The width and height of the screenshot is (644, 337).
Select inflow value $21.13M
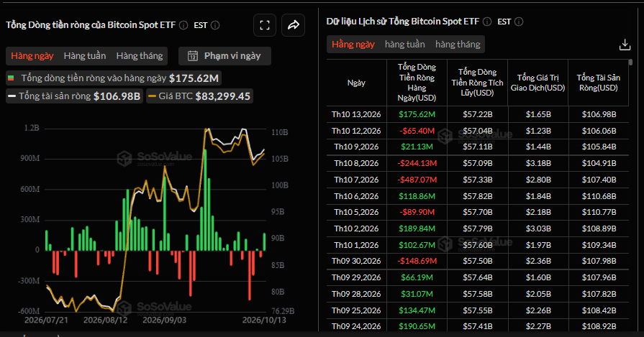tap(417, 147)
